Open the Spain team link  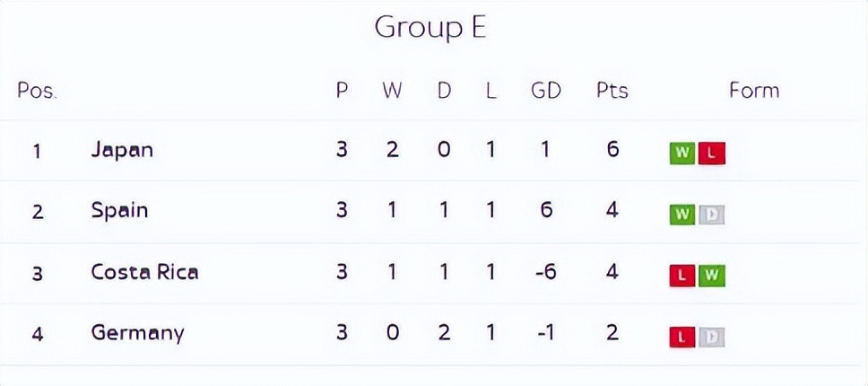coord(119,210)
